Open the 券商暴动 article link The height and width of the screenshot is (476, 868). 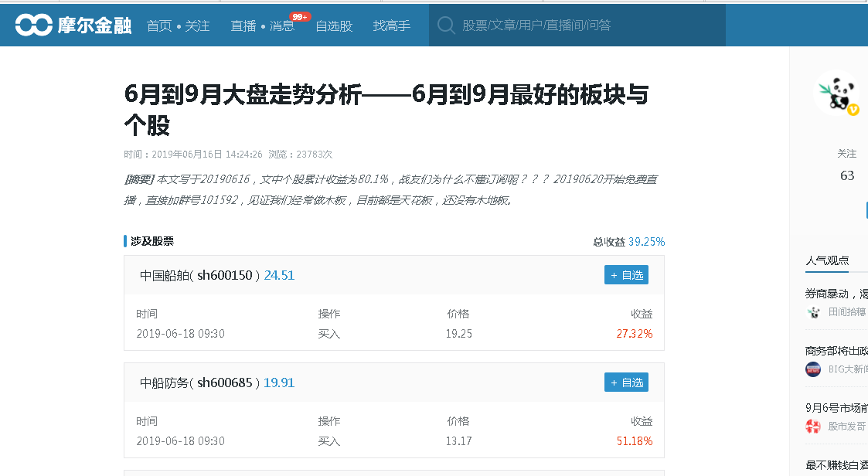pyautogui.click(x=836, y=294)
